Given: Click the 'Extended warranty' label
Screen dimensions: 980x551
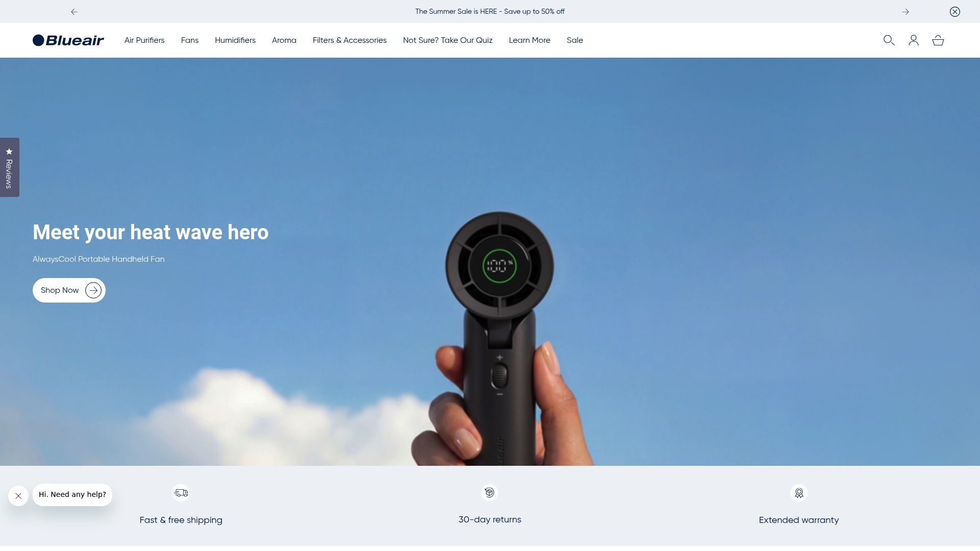Looking at the screenshot, I should click(799, 520).
